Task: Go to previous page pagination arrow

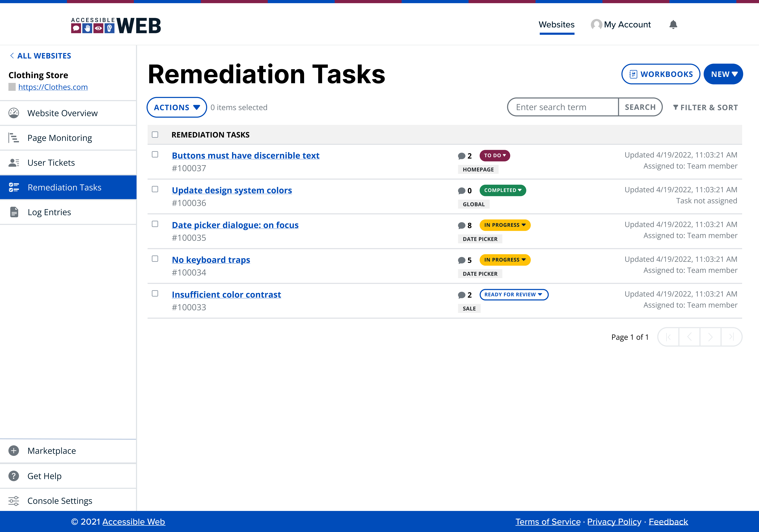Action: pyautogui.click(x=690, y=337)
